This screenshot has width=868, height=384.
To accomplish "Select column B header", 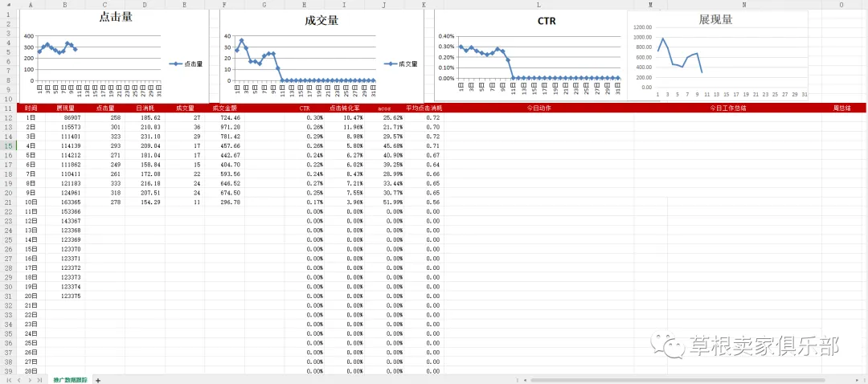I will pos(65,5).
